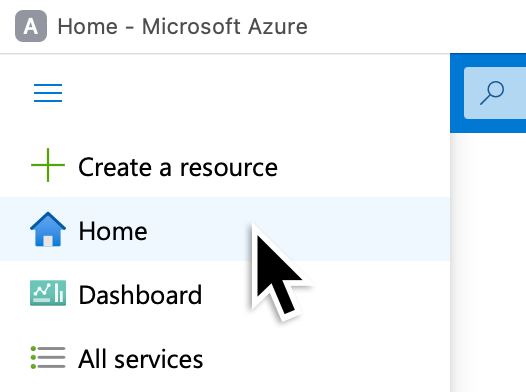The width and height of the screenshot is (526, 392).
Task: Collapse the portal menu using hamburger icon
Action: point(48,93)
